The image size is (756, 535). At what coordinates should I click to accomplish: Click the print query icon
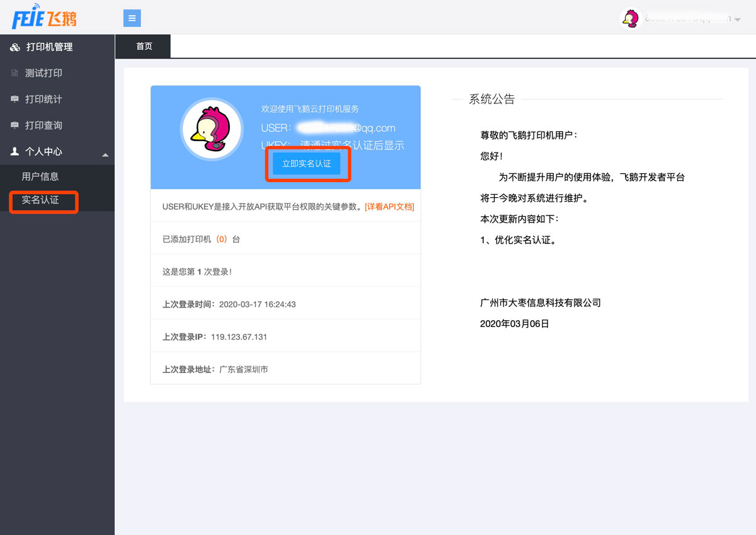15,125
